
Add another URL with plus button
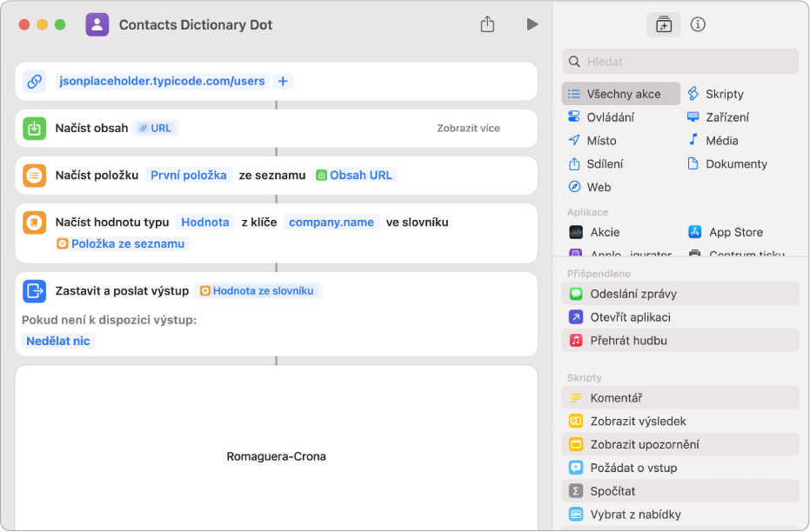[x=283, y=81]
